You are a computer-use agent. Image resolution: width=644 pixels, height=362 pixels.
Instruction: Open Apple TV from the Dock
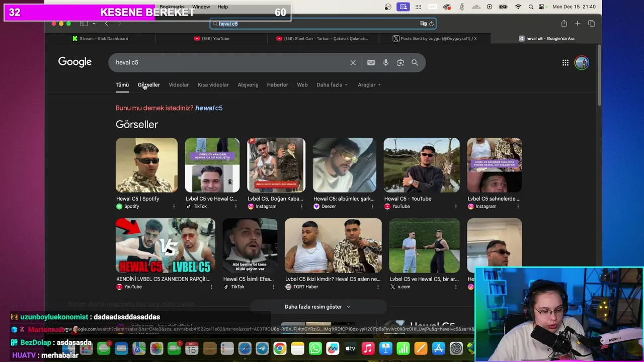click(350, 348)
